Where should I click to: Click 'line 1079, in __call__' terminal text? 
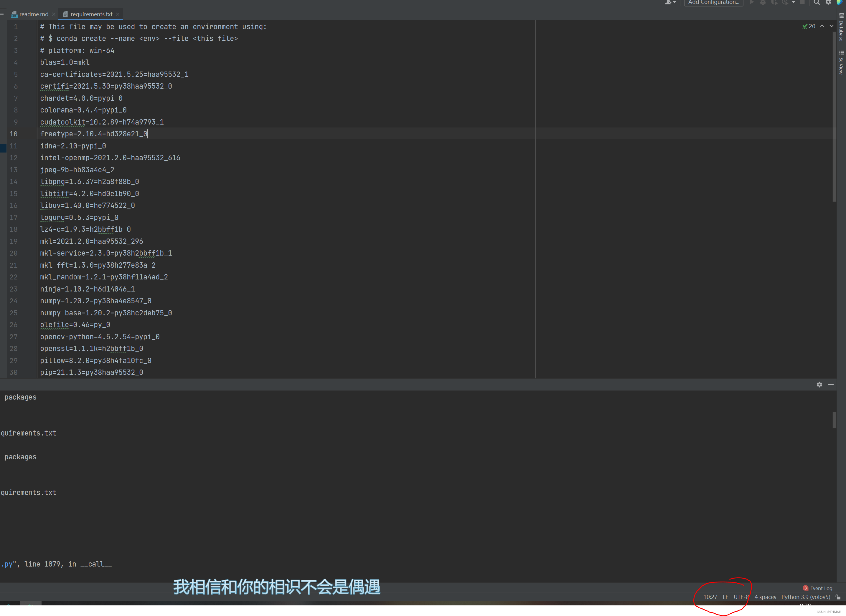pyautogui.click(x=68, y=564)
